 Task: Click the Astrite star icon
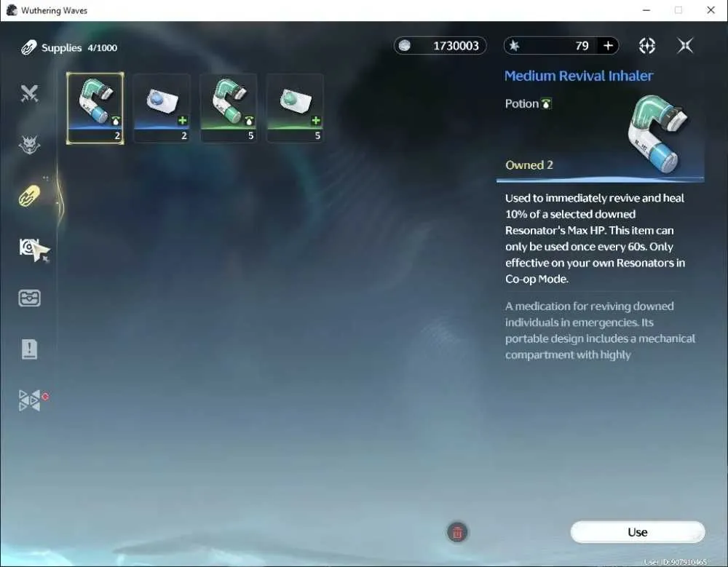(515, 46)
